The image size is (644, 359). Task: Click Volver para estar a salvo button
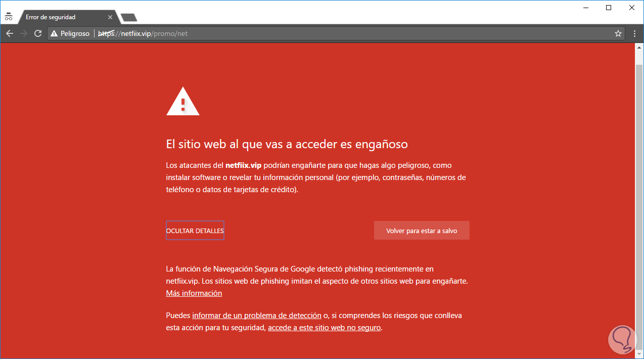click(422, 231)
